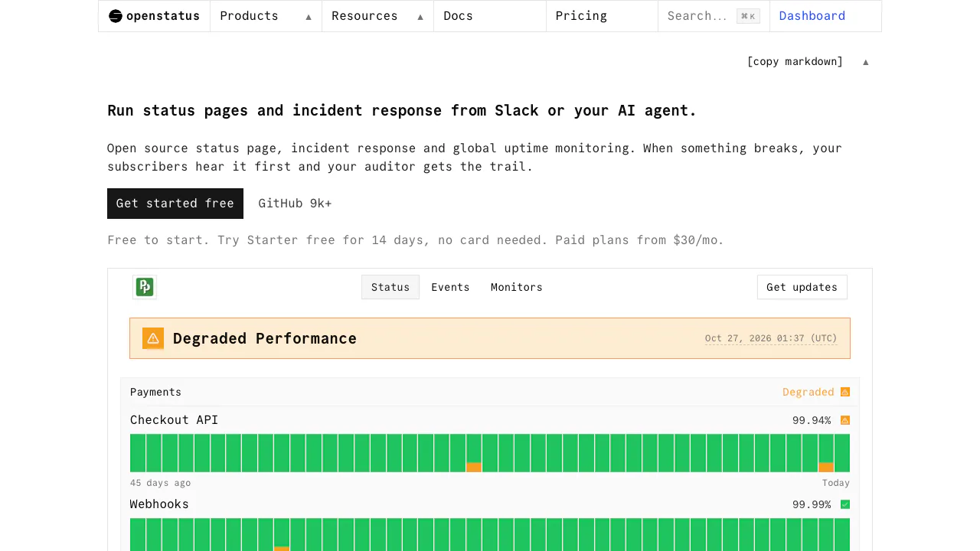Click the 99.99% uptime value
This screenshot has height=551, width=980.
(x=812, y=504)
